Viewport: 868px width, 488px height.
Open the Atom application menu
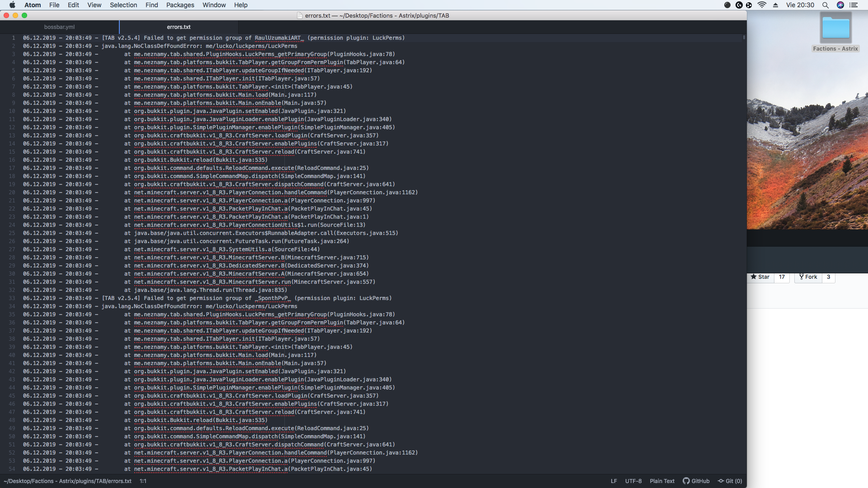[x=33, y=5]
